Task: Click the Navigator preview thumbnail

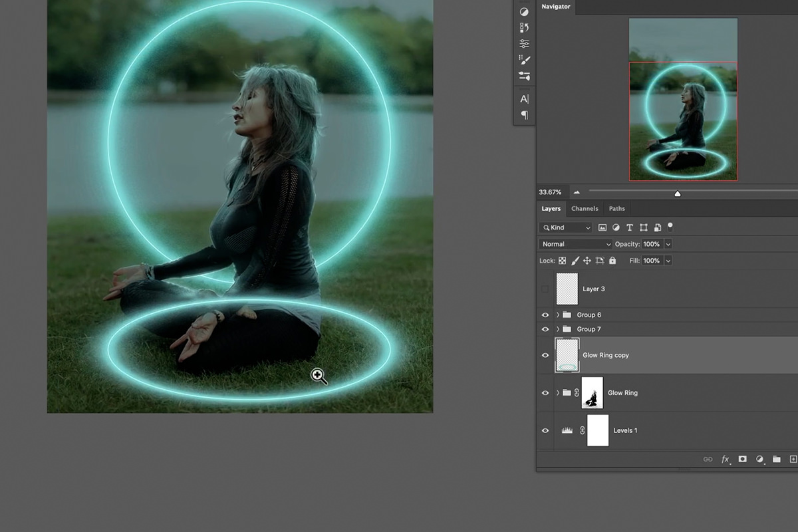Action: click(684, 99)
